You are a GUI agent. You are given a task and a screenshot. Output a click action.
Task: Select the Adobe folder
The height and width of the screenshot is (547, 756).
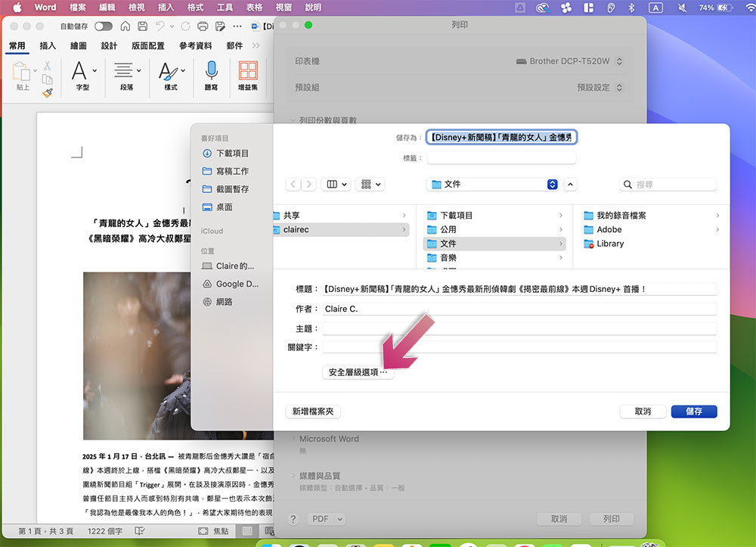(x=651, y=229)
